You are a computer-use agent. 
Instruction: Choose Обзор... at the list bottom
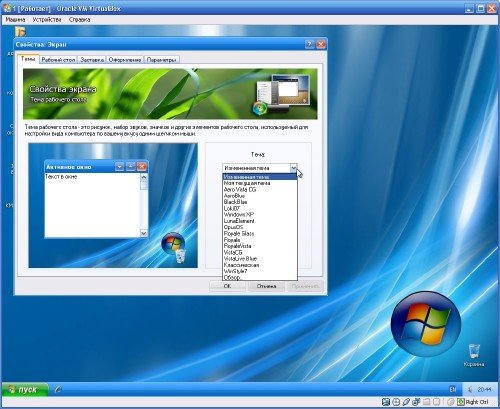tap(260, 277)
